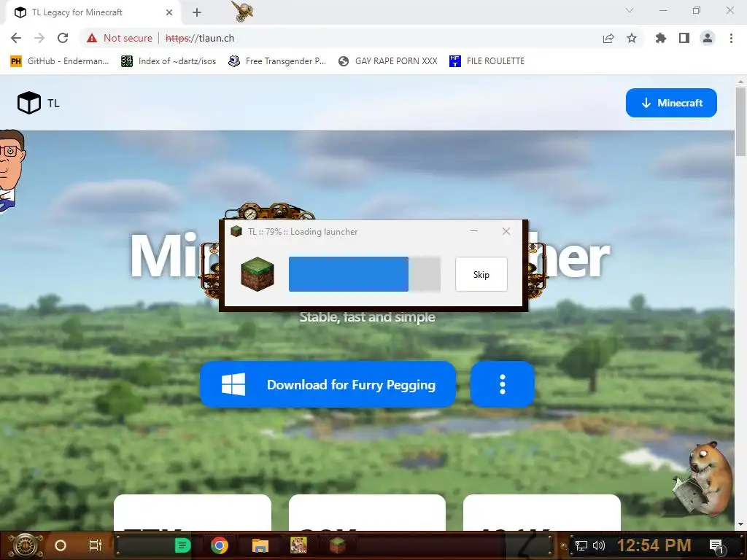Click the blue Minecraft download button
This screenshot has width=747, height=560.
671,103
